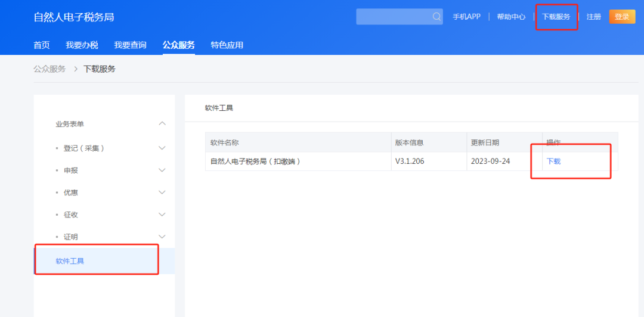Click the search magnifier icon
Screen dimensions: 644x317
pyautogui.click(x=436, y=17)
